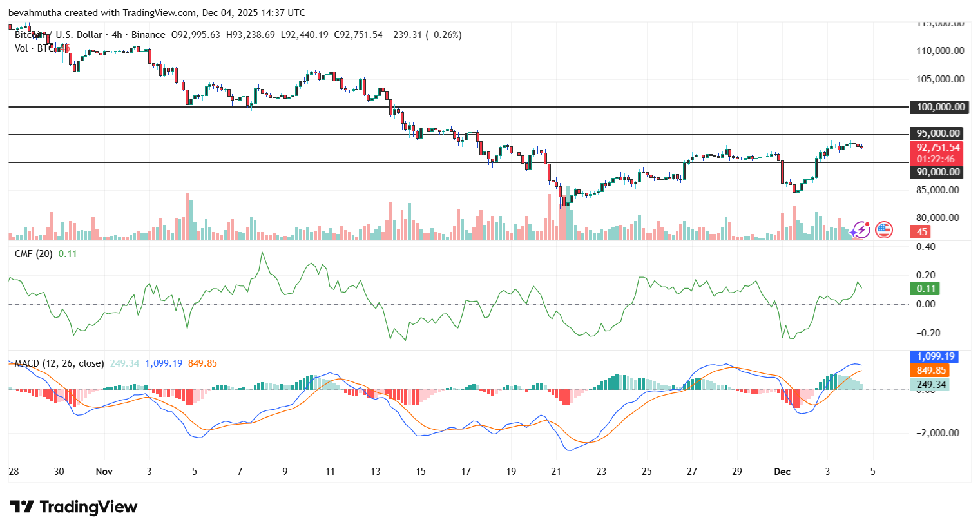This screenshot has width=980, height=531.
Task: Hide the MACD (12, 26, close) indicator
Action: click(x=58, y=363)
